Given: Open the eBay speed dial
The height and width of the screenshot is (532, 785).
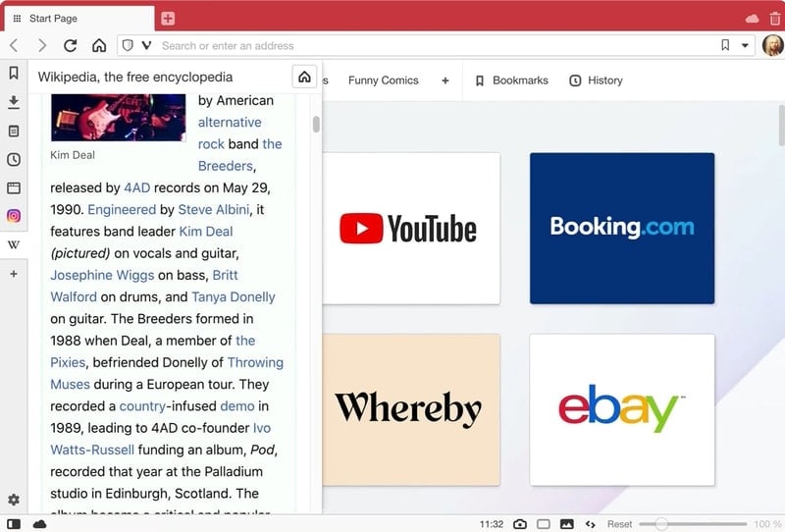Looking at the screenshot, I should point(622,409).
